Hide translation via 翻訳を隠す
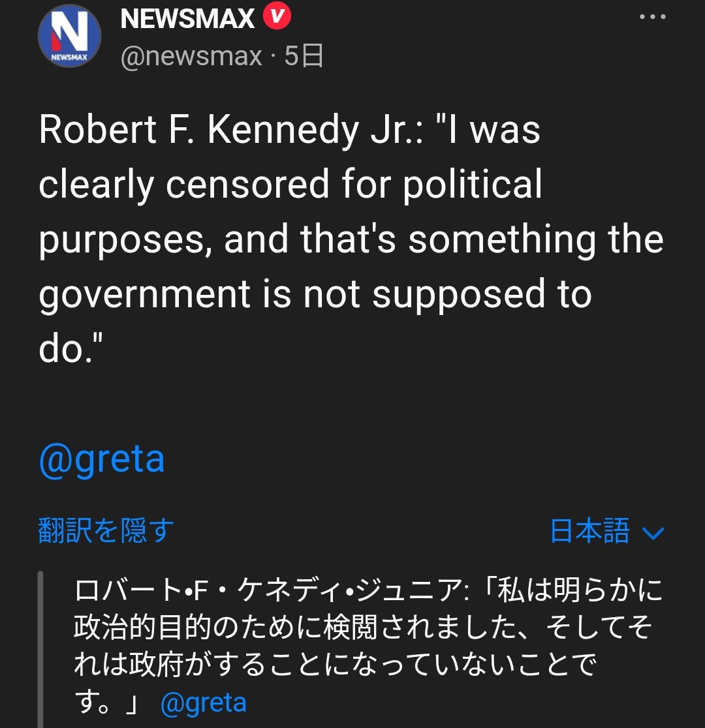 [106, 530]
